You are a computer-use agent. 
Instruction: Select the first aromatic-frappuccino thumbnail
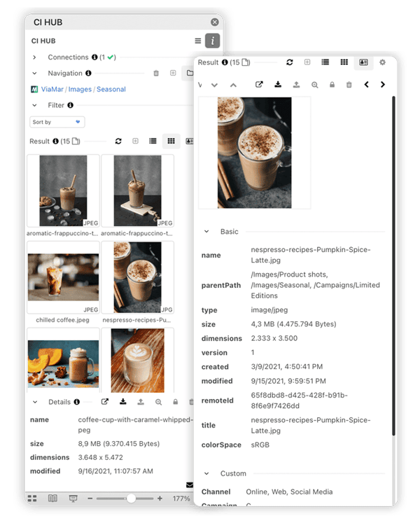point(64,191)
